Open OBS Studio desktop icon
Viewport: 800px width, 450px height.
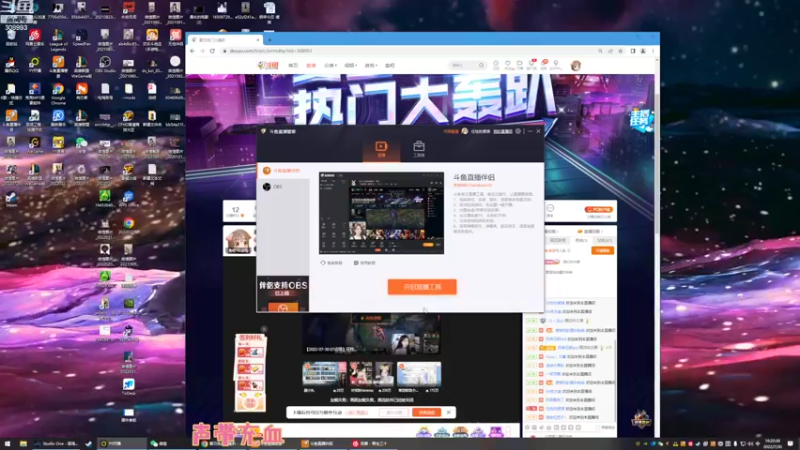(105, 65)
